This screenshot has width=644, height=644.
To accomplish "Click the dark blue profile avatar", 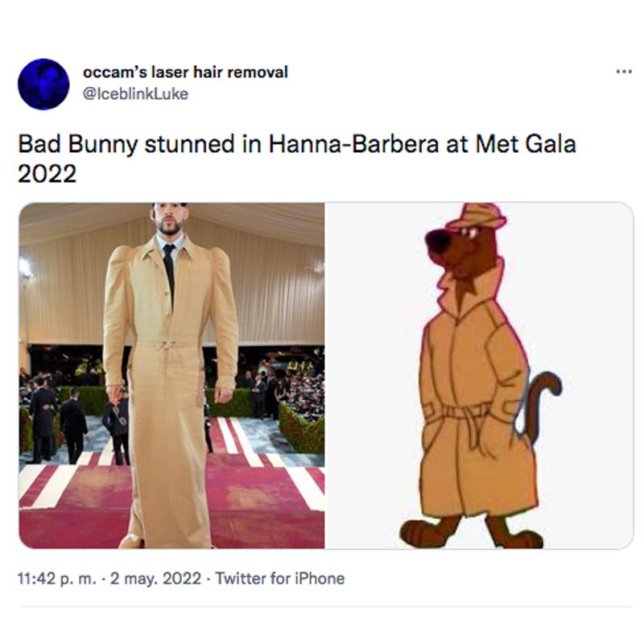I will coord(43,84).
